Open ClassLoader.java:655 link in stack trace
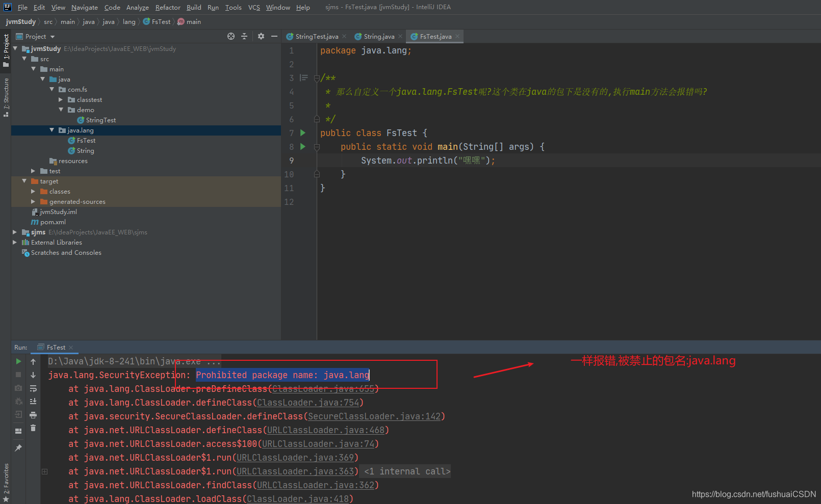This screenshot has height=504, width=821. pyautogui.click(x=323, y=389)
